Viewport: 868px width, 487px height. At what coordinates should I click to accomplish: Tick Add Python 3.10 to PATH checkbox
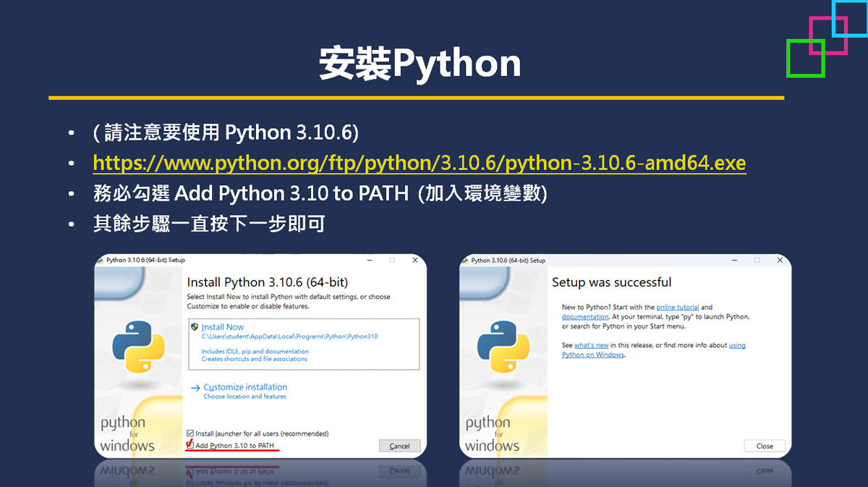(190, 445)
